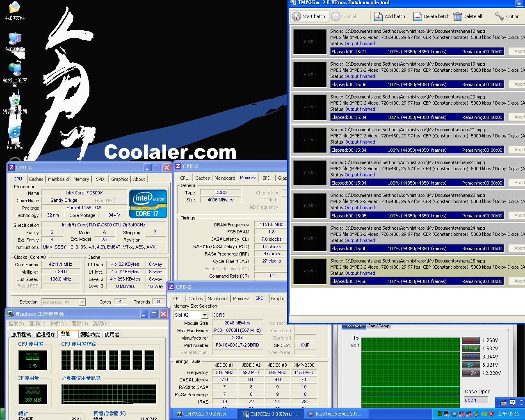Click NVIDIA icon in system tray
This screenshot has width=525, height=420.
point(484,414)
